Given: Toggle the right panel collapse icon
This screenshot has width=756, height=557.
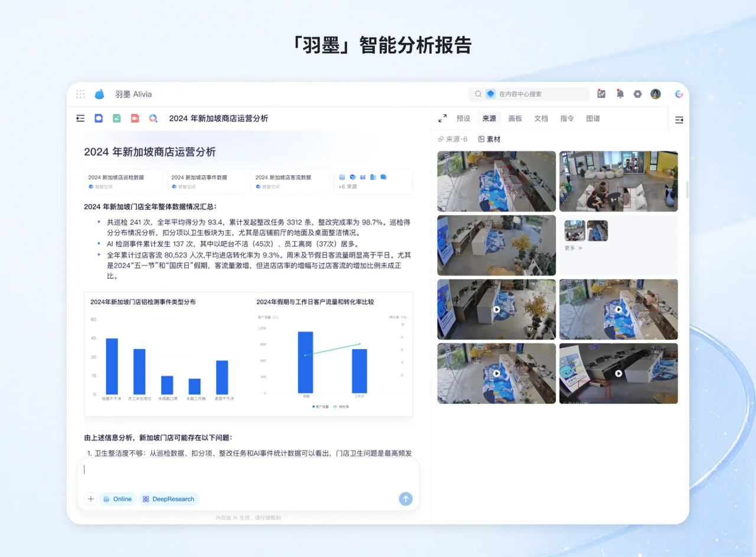Looking at the screenshot, I should 679,120.
